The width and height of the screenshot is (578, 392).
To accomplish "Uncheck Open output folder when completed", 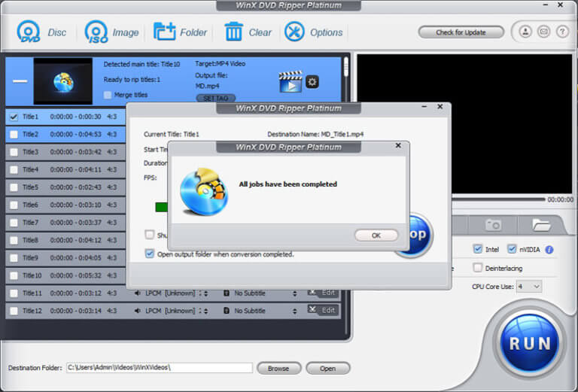I will [149, 254].
